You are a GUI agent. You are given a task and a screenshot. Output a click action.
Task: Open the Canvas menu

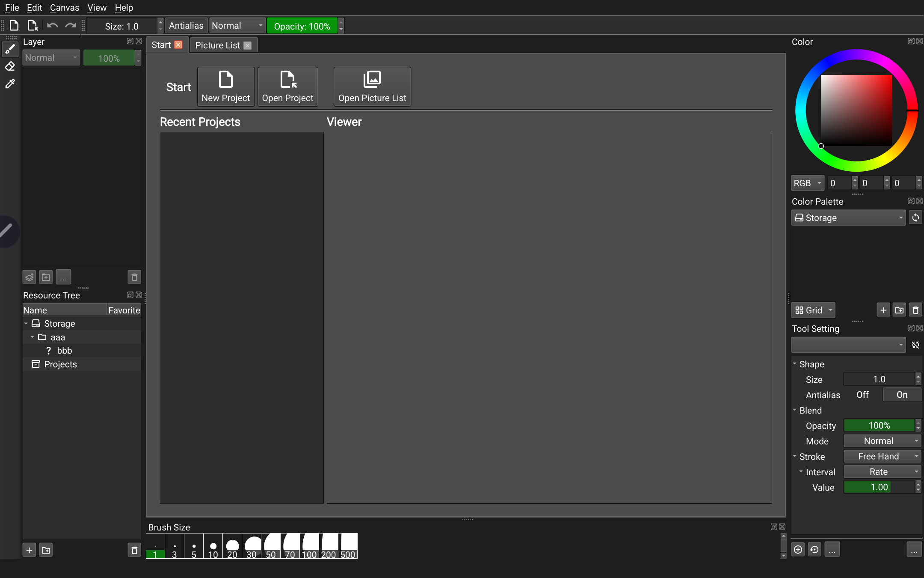pyautogui.click(x=65, y=7)
